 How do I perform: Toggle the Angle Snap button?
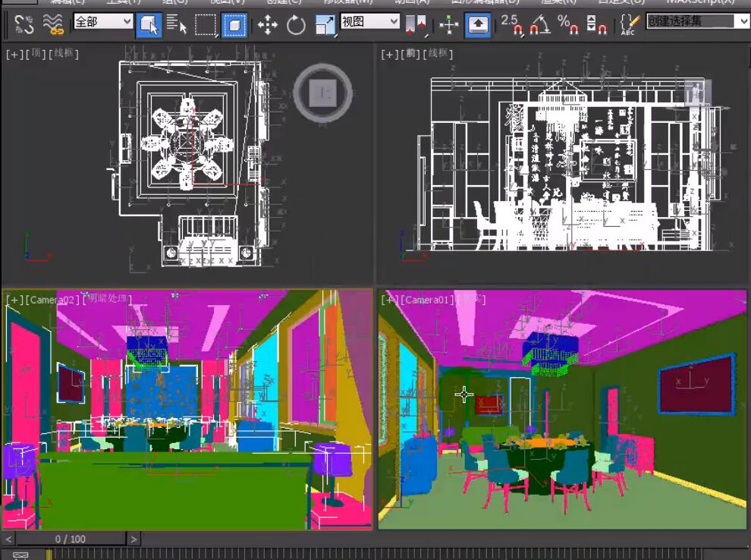[539, 25]
